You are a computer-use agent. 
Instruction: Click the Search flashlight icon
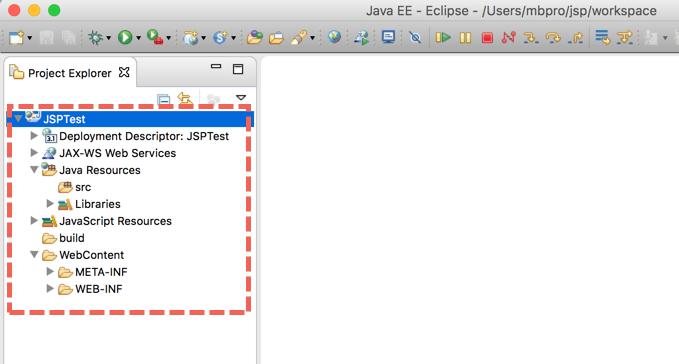pyautogui.click(x=299, y=38)
